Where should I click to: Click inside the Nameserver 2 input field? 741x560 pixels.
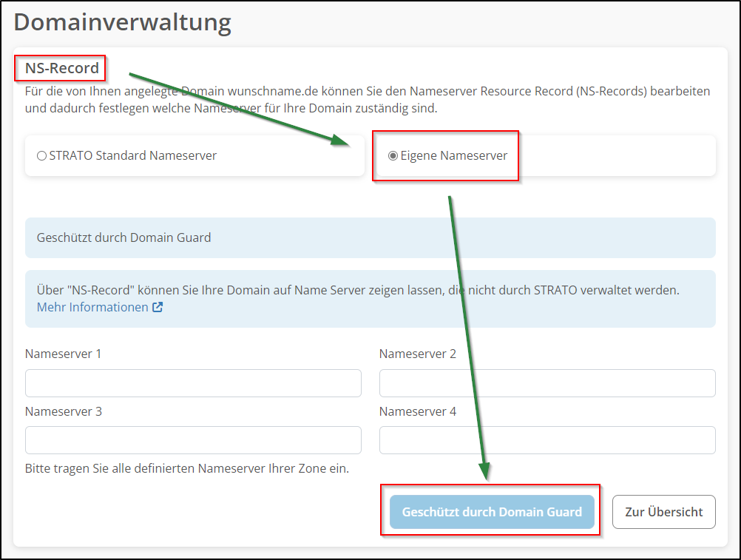(x=547, y=382)
